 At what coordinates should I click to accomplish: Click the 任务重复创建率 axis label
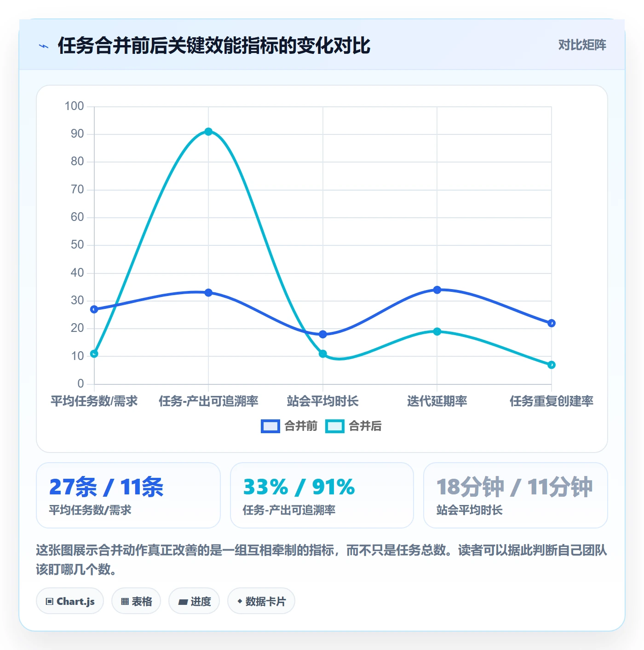click(552, 401)
